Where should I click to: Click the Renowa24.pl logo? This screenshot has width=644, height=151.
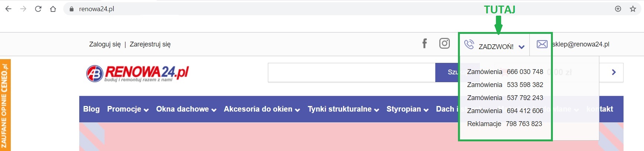click(138, 73)
